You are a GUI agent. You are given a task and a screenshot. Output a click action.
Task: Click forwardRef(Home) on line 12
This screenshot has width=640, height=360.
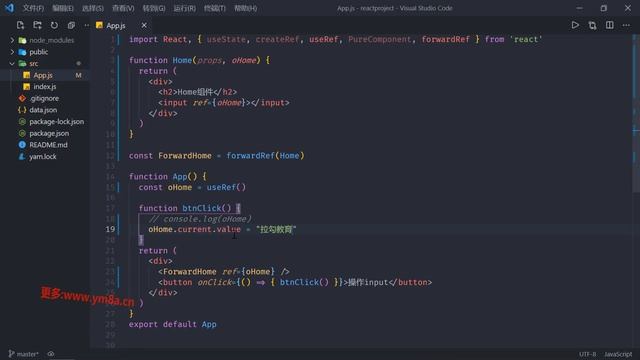(x=265, y=156)
